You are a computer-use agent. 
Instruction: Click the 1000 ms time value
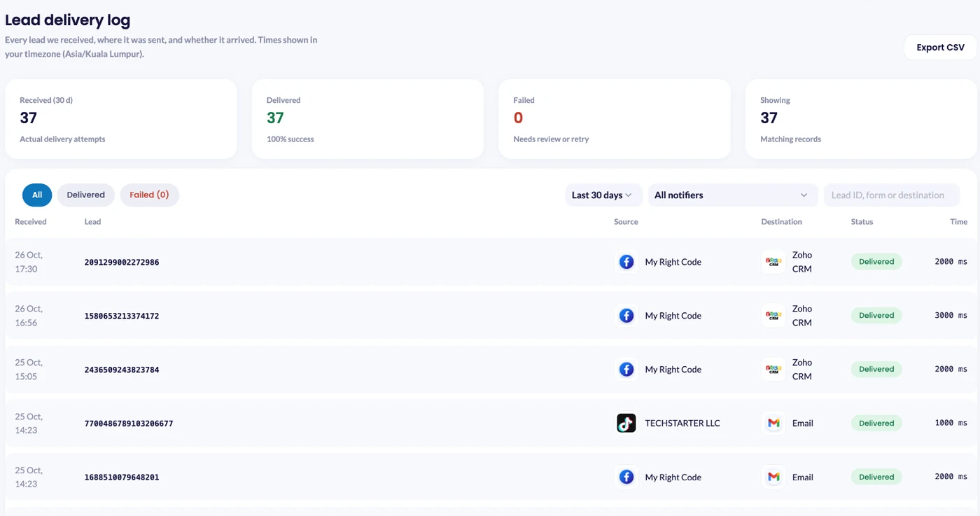point(951,423)
